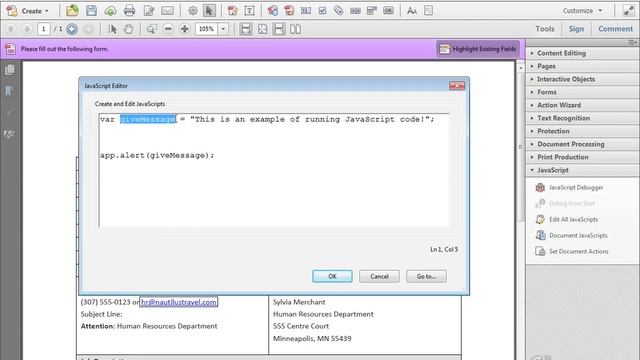640x360 pixels.
Task: Click the Save file floppy icon
Action: click(x=91, y=11)
